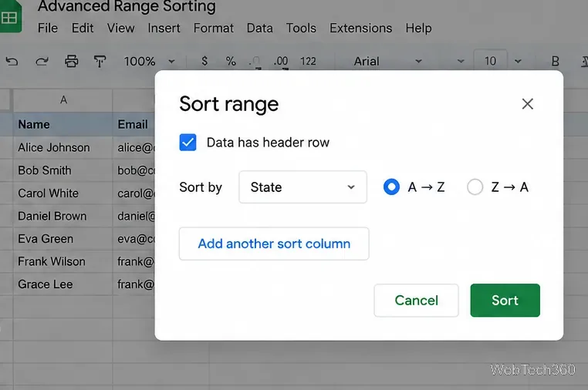Open the font size dropdown arrow
Image resolution: width=588 pixels, height=390 pixels.
[x=518, y=61]
